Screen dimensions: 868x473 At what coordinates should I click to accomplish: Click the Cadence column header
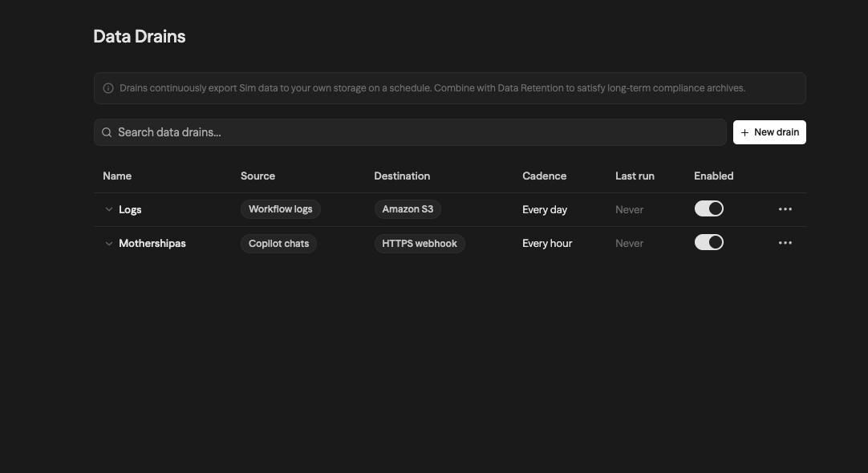pos(544,176)
